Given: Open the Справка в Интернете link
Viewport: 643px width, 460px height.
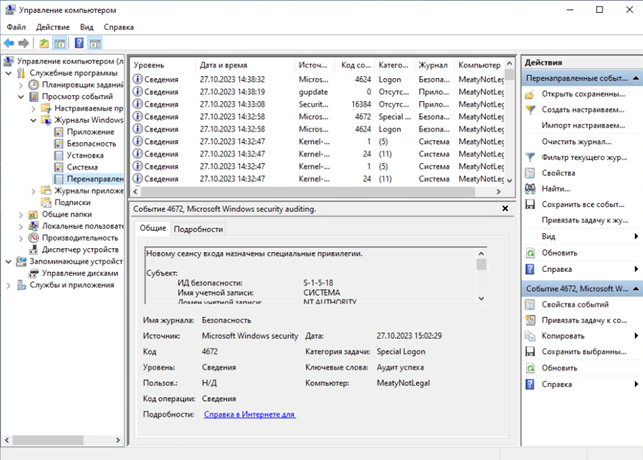Looking at the screenshot, I should [x=249, y=413].
